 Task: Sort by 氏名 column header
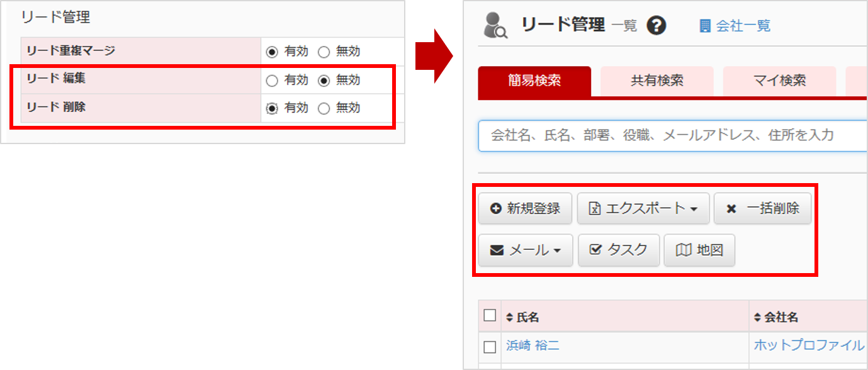coord(522,318)
